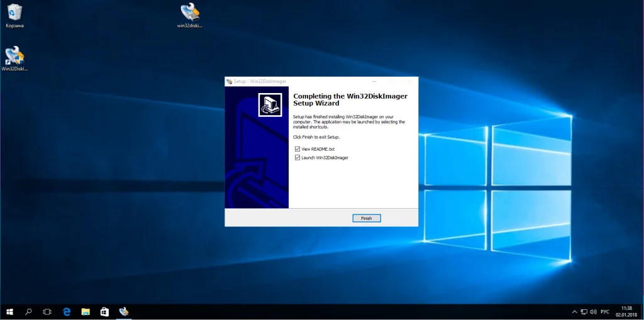Uncheck the View README.txt checkbox
Screen dimensions: 644x320
(297, 149)
